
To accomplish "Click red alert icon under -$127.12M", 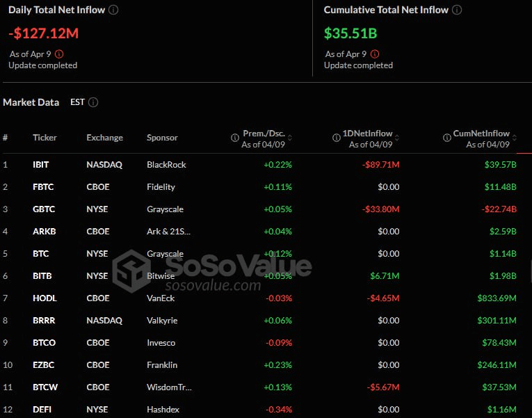I will point(59,54).
